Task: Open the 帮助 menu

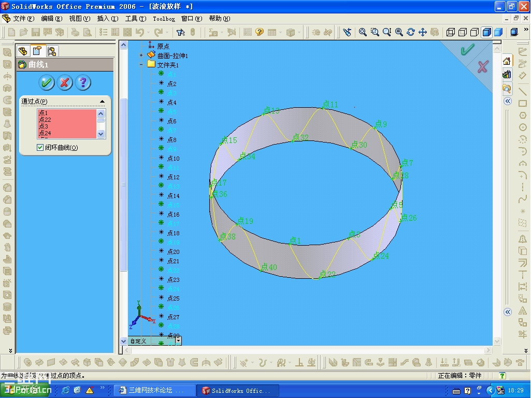Action: click(x=220, y=19)
